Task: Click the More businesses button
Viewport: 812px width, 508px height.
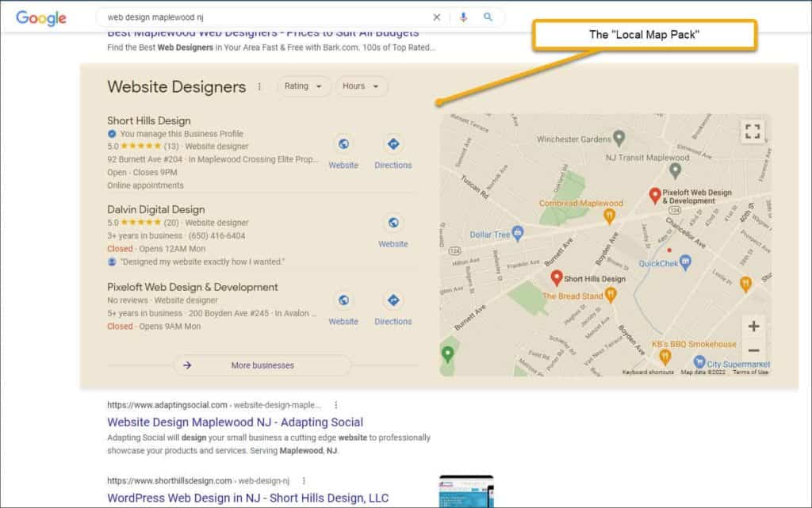Action: 262,365
